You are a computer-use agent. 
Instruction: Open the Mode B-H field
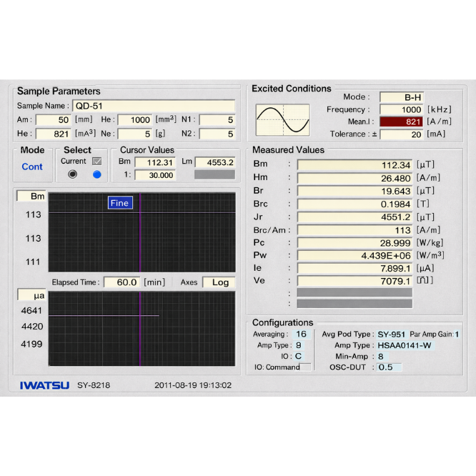pos(402,97)
